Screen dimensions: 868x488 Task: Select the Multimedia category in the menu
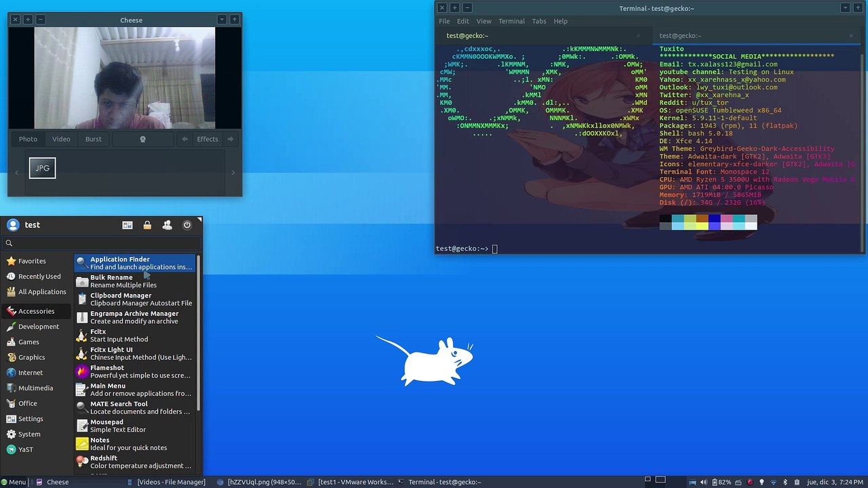coord(36,388)
